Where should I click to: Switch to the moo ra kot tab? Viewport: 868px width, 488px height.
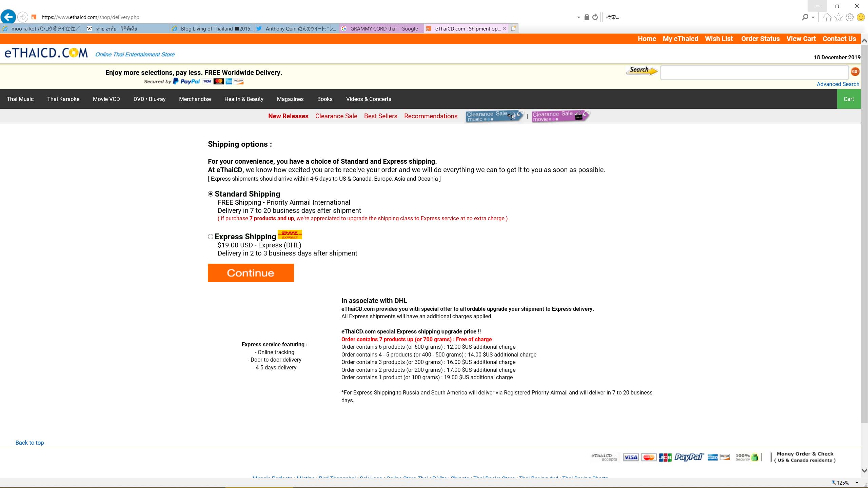point(42,28)
